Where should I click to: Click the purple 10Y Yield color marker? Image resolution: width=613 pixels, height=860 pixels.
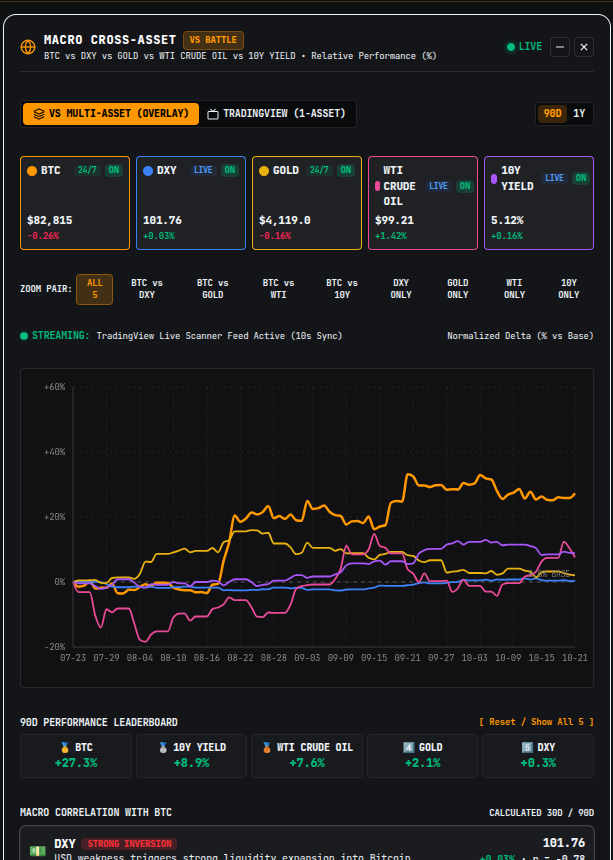(x=493, y=178)
